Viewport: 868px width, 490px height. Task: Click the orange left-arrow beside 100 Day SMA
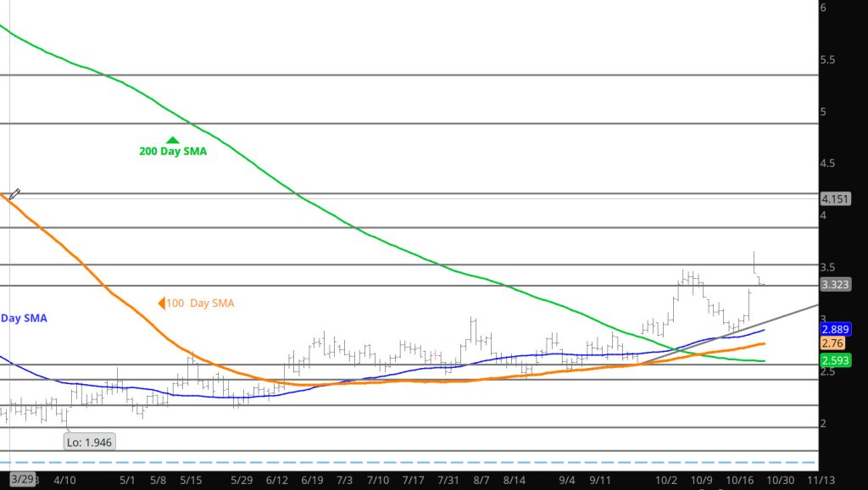coord(162,303)
